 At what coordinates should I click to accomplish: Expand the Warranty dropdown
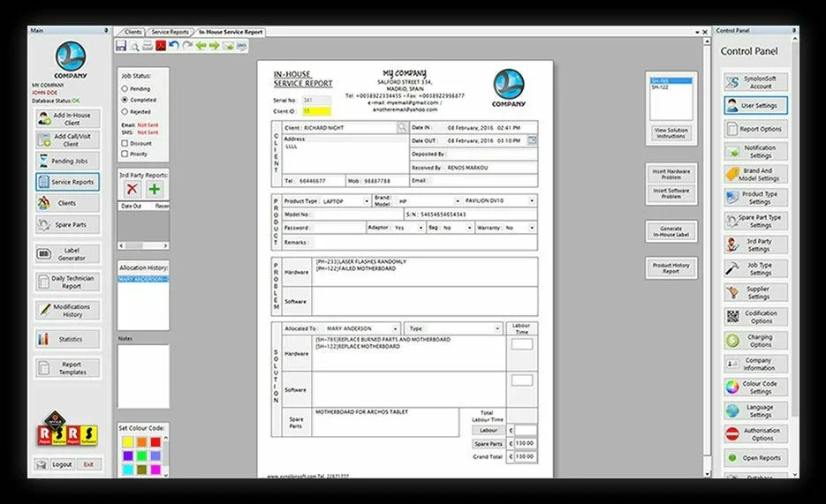coord(532,228)
